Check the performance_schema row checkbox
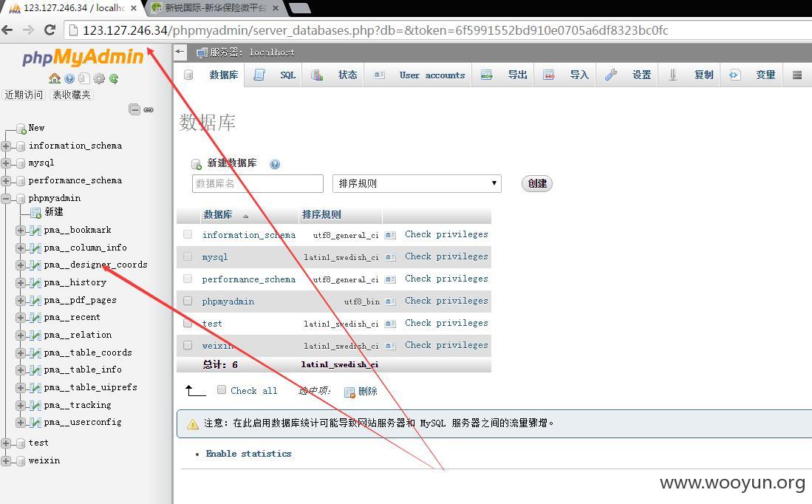 188,279
